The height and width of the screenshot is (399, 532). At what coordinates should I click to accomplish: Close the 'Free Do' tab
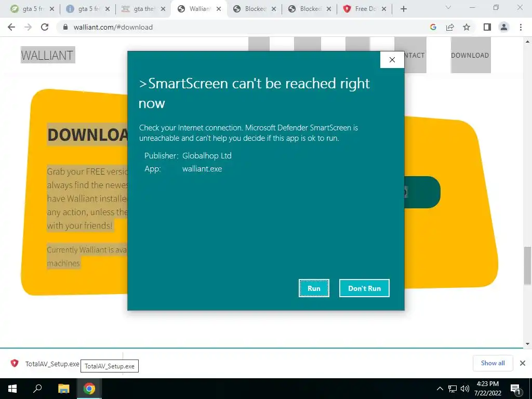(384, 9)
